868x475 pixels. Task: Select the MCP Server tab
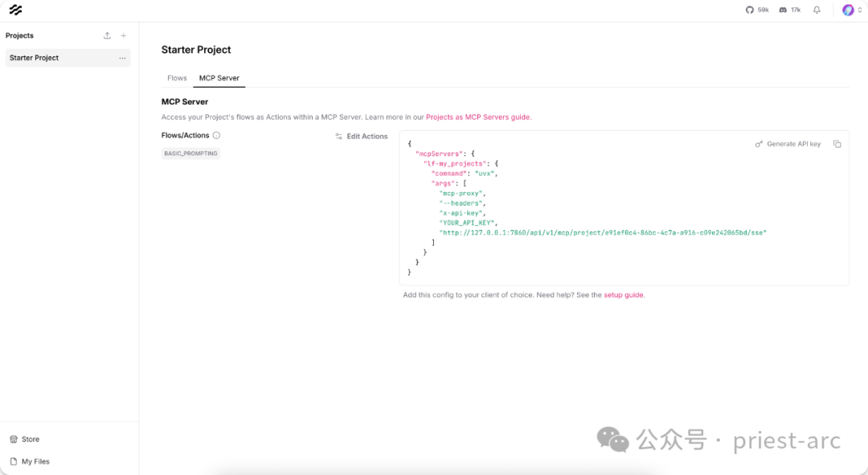coord(219,78)
